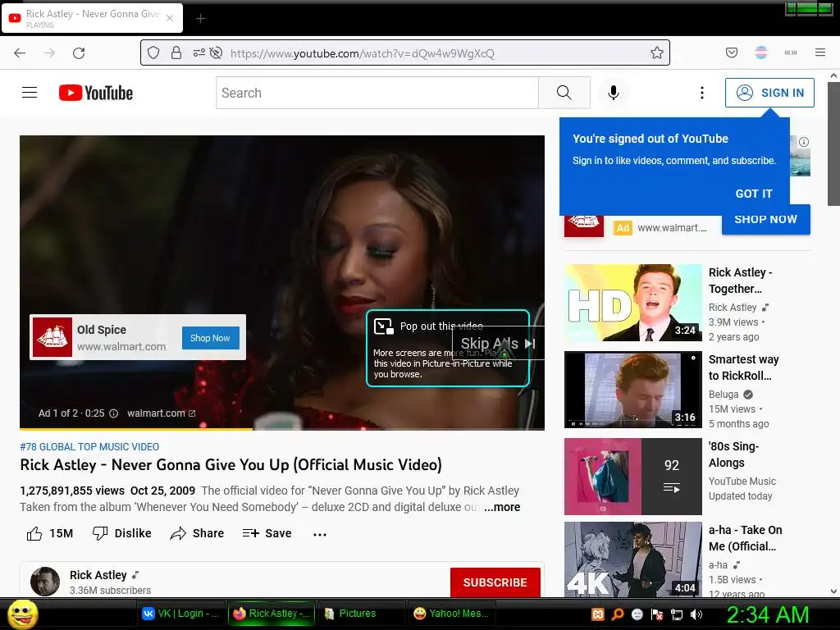Viewport: 840px width, 630px height.
Task: Select the Rick Astley browser tab
Action: 92,19
